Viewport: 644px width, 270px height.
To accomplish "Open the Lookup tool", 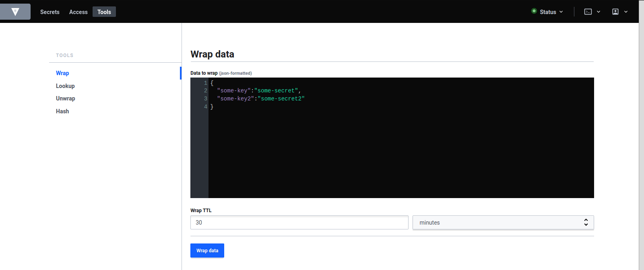I will point(65,86).
